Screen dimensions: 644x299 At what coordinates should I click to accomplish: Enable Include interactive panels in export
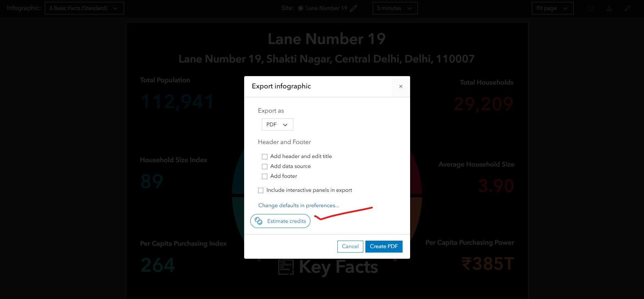click(261, 190)
